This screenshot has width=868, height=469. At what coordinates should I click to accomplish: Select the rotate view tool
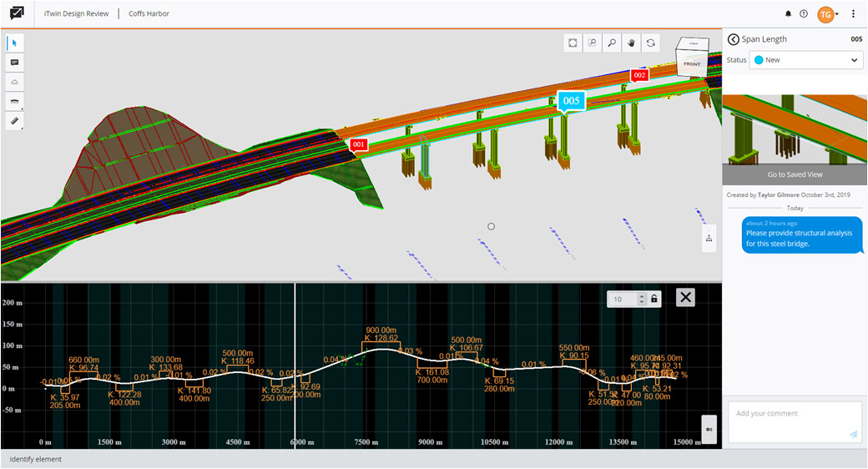point(651,43)
